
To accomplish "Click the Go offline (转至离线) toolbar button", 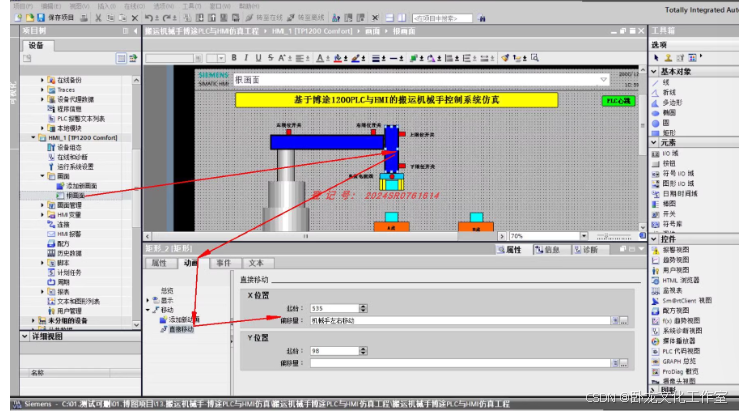I will click(305, 18).
